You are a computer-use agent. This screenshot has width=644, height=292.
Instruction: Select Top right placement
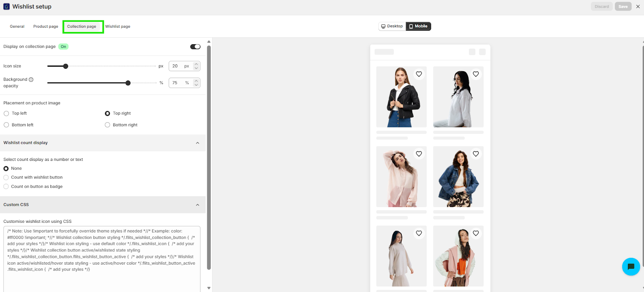click(x=107, y=113)
